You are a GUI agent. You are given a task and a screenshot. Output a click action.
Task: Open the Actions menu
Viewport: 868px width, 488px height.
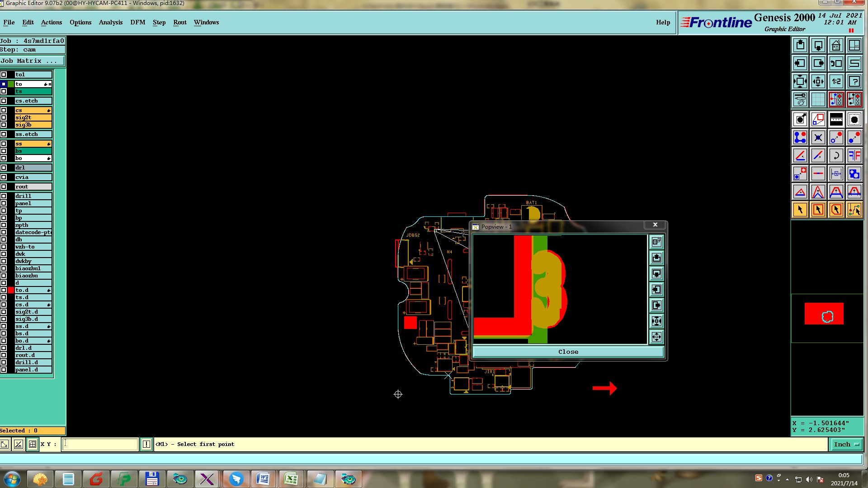pyautogui.click(x=52, y=22)
